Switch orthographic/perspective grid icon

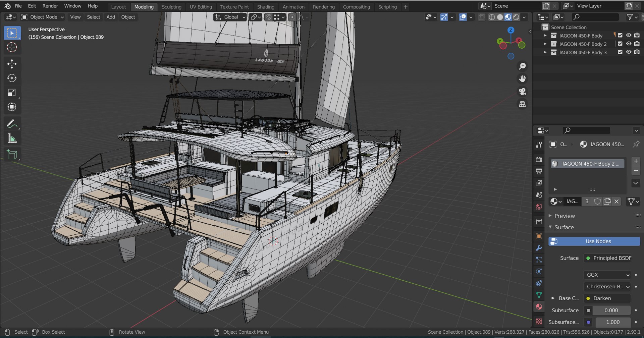[x=522, y=104]
